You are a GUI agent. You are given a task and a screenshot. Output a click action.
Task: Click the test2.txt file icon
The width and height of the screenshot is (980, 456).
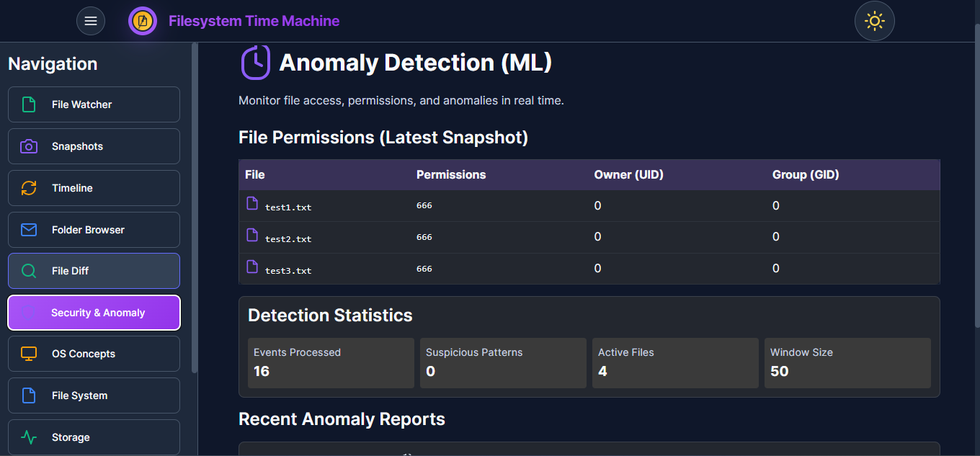tap(252, 235)
